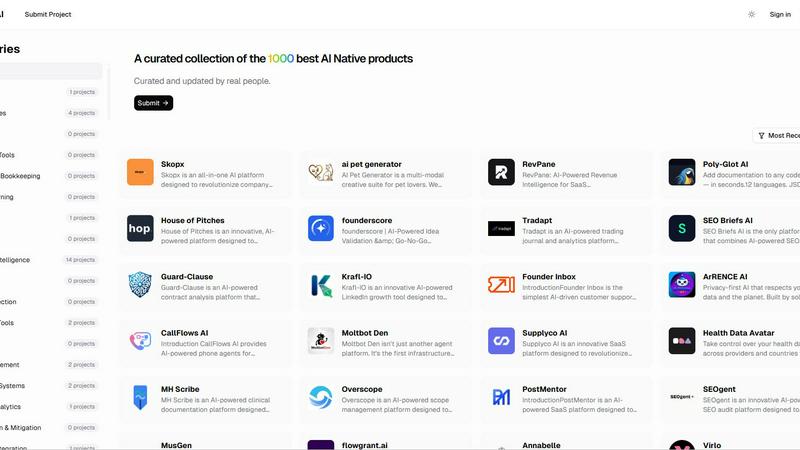The height and width of the screenshot is (450, 800).
Task: Select the Health Data Avatar icon
Action: click(x=682, y=340)
